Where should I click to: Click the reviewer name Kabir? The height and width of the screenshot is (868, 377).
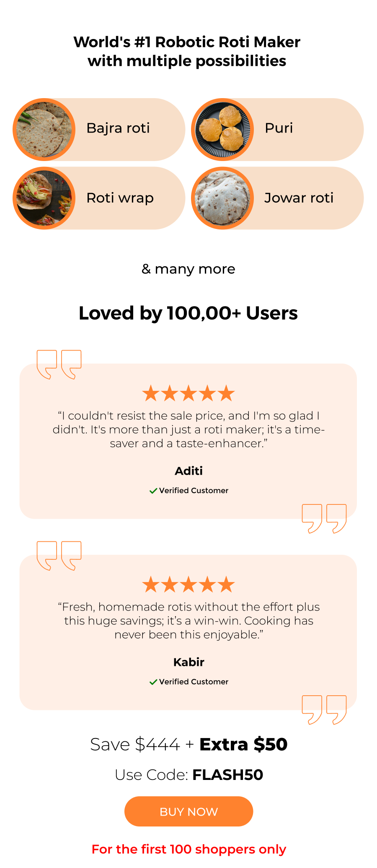tap(188, 662)
